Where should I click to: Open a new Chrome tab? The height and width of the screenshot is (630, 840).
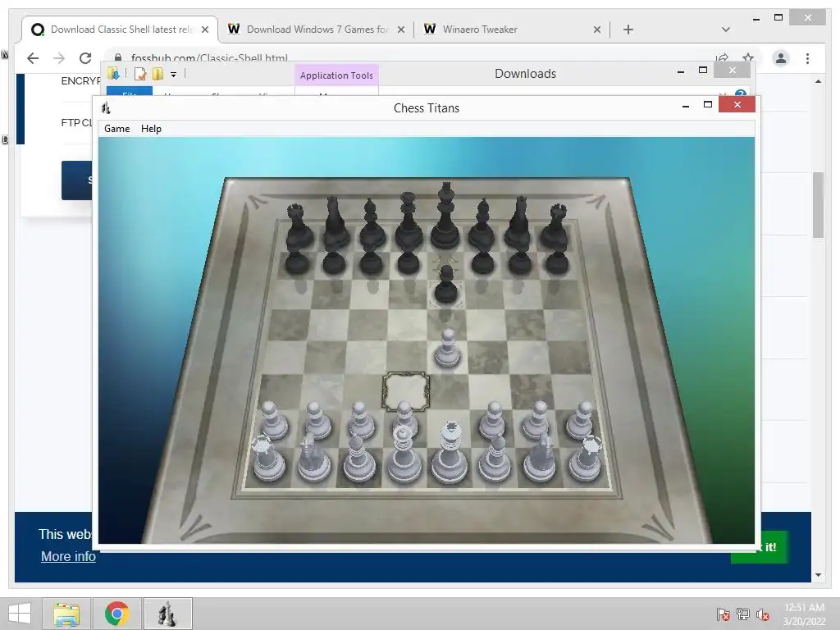tap(628, 30)
